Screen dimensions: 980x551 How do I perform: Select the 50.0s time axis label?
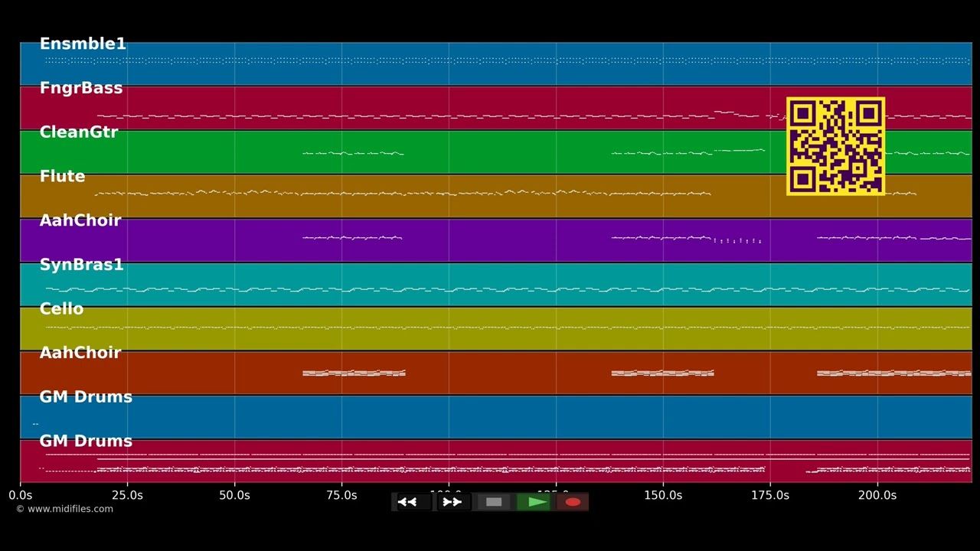(x=234, y=495)
